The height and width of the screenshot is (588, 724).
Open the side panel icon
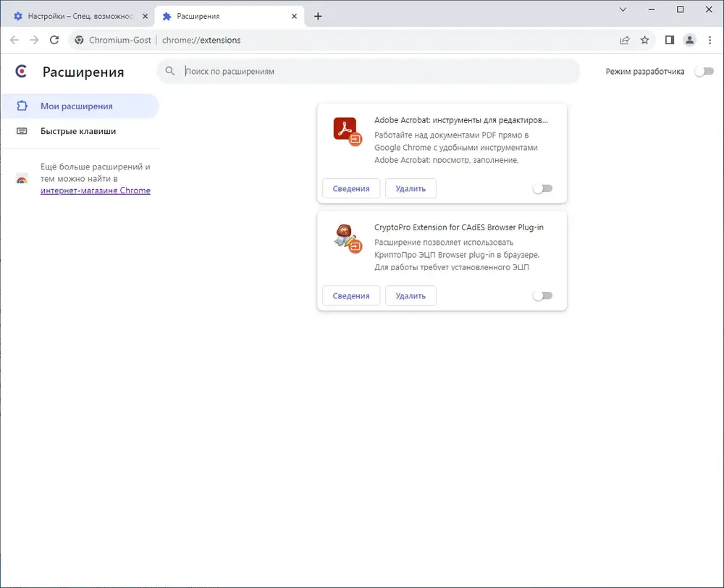670,40
